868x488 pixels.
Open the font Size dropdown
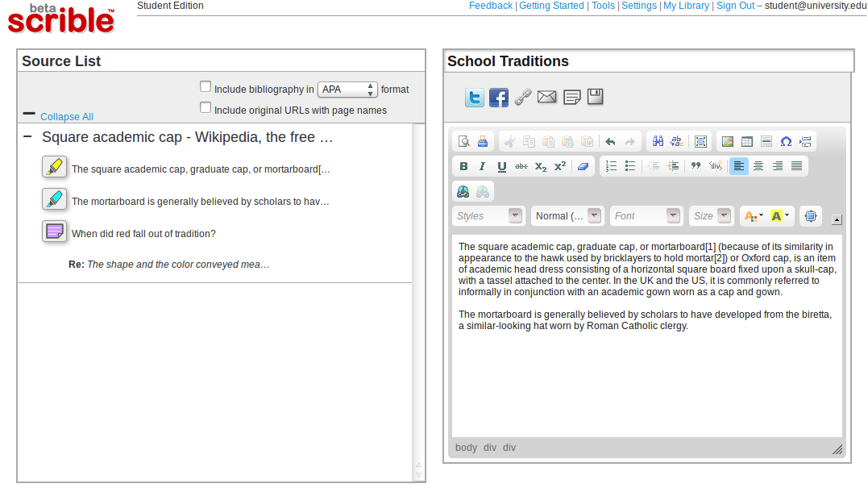pyautogui.click(x=712, y=216)
